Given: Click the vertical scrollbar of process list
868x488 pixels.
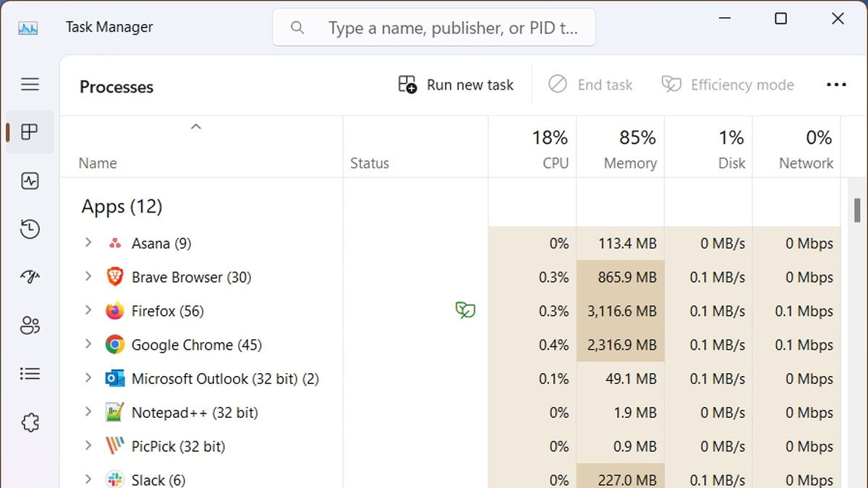Looking at the screenshot, I should (x=854, y=210).
